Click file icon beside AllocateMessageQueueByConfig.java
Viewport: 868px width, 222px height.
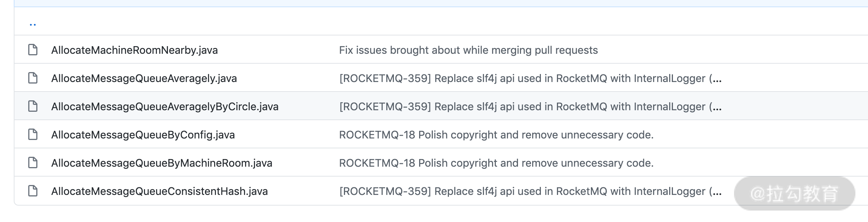[33, 135]
